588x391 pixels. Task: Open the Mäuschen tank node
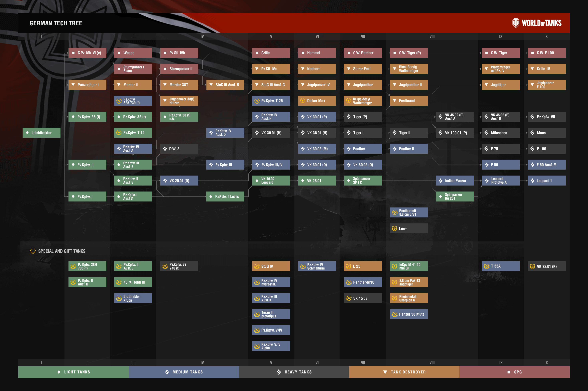click(501, 133)
